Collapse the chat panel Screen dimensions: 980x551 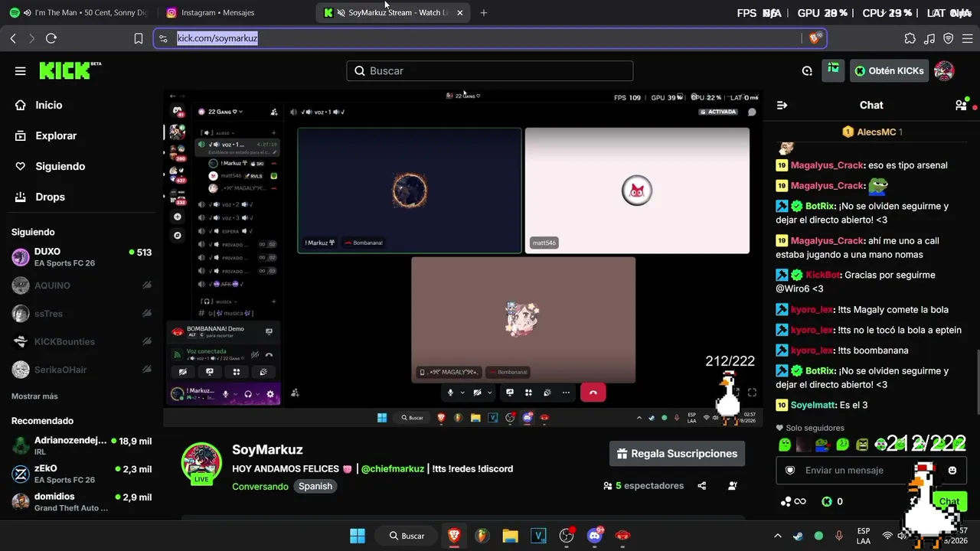coord(782,105)
